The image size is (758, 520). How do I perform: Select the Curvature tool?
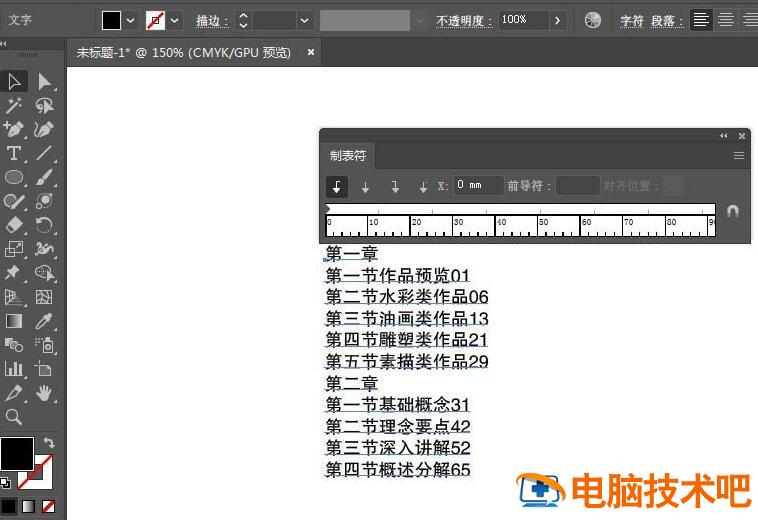click(x=44, y=129)
